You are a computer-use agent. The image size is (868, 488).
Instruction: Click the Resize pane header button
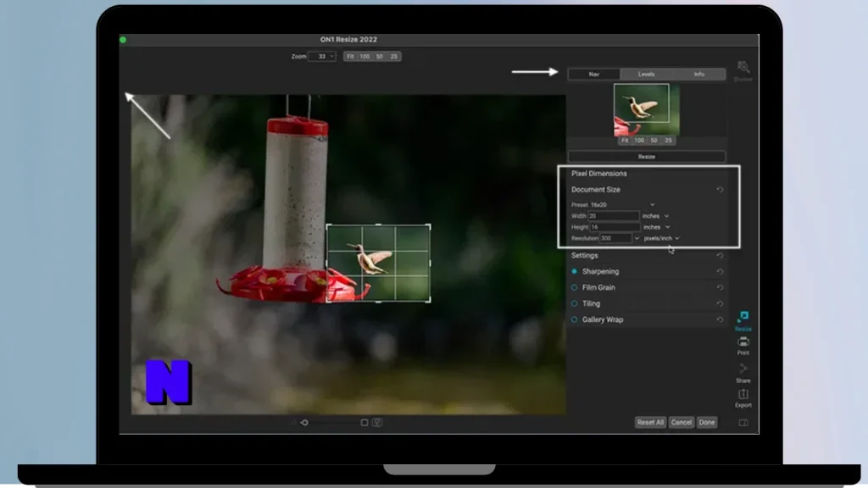(647, 157)
